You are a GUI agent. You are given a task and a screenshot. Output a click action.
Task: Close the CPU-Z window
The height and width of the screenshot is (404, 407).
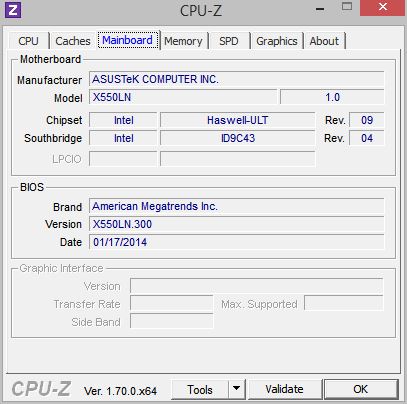[x=383, y=7]
